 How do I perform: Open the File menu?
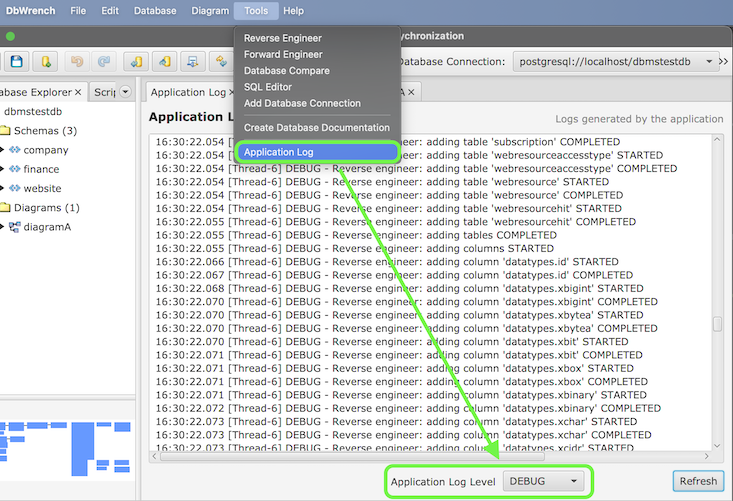tap(78, 11)
